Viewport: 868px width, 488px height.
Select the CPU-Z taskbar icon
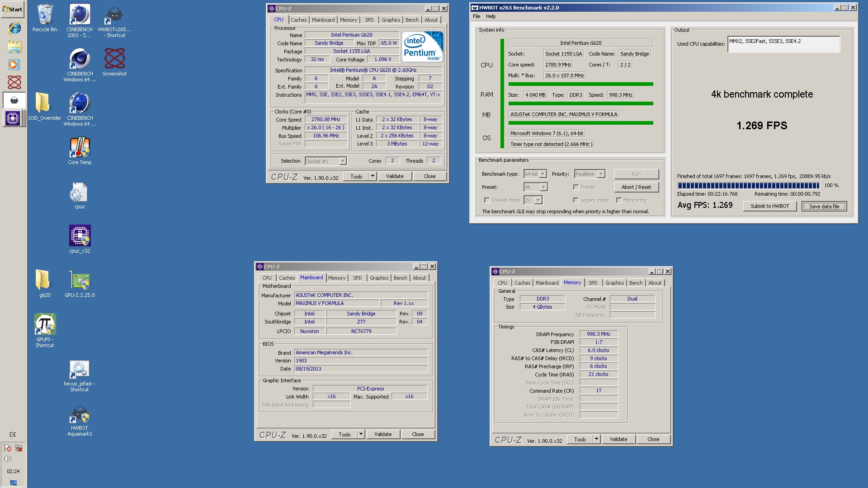click(13, 118)
